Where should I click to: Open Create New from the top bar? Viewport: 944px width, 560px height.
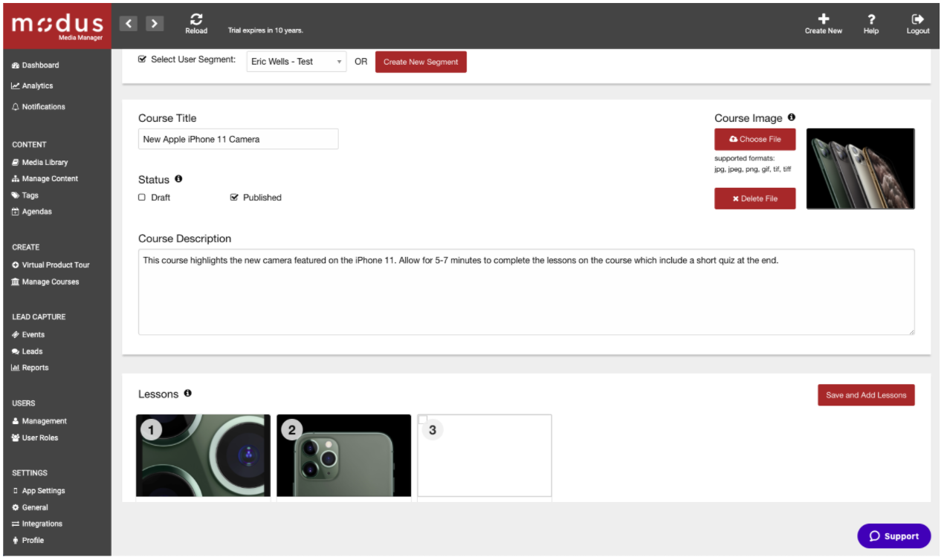823,20
